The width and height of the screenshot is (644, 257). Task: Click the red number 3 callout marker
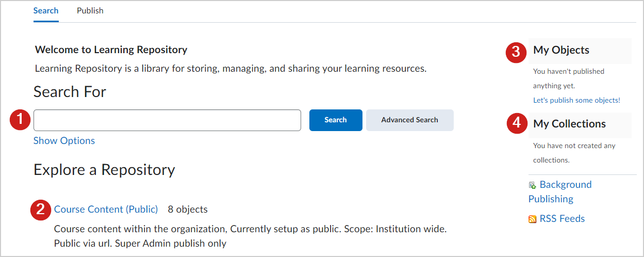coord(516,52)
